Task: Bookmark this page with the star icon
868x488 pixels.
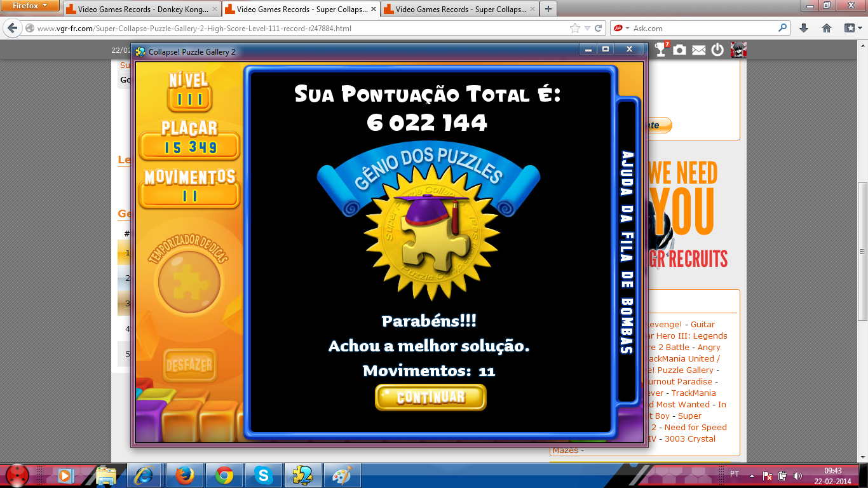Action: click(575, 28)
